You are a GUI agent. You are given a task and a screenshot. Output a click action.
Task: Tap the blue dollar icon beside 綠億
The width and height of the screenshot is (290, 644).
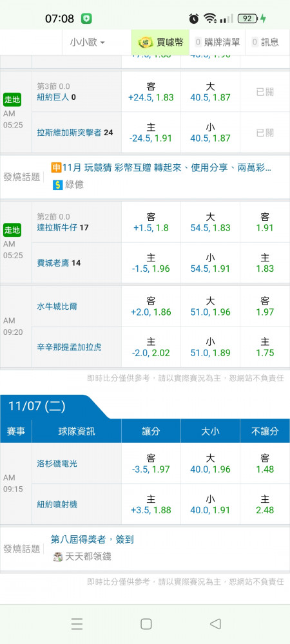[57, 185]
